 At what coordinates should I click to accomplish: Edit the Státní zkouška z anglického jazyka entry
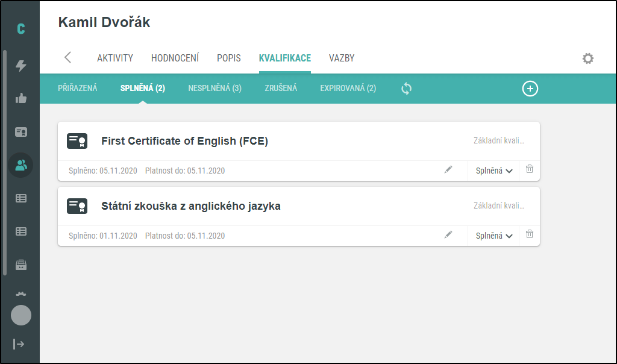coord(448,234)
